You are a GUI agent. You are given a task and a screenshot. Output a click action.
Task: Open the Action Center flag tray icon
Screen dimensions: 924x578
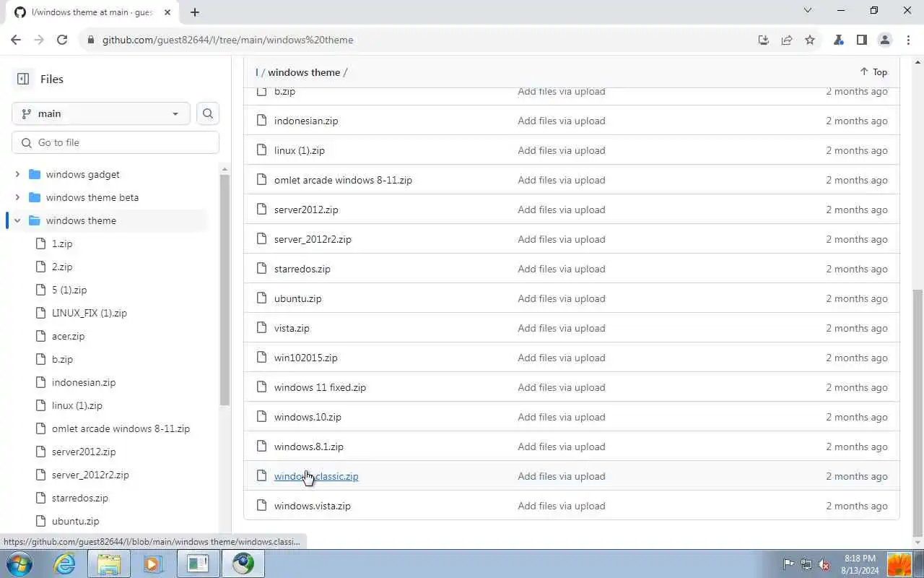[x=788, y=564]
